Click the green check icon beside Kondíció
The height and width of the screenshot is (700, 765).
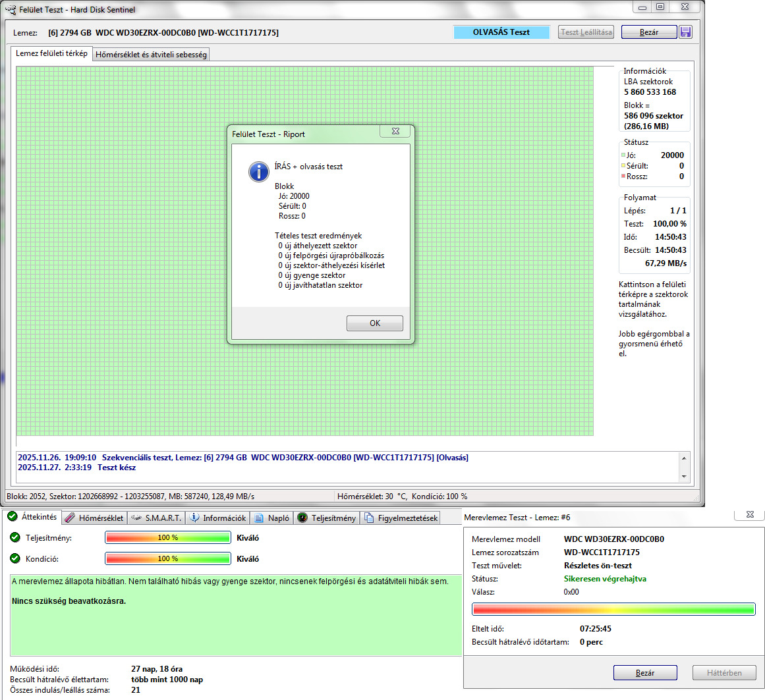tap(15, 558)
